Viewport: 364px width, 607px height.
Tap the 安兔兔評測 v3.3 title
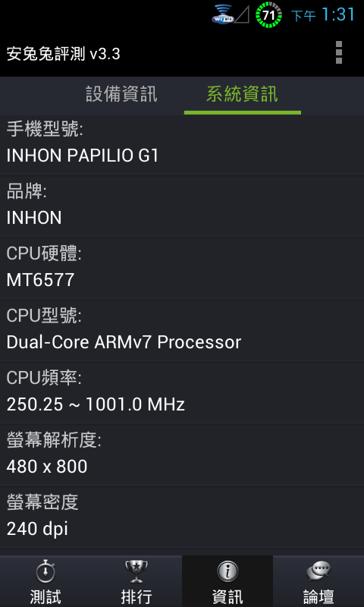point(63,54)
